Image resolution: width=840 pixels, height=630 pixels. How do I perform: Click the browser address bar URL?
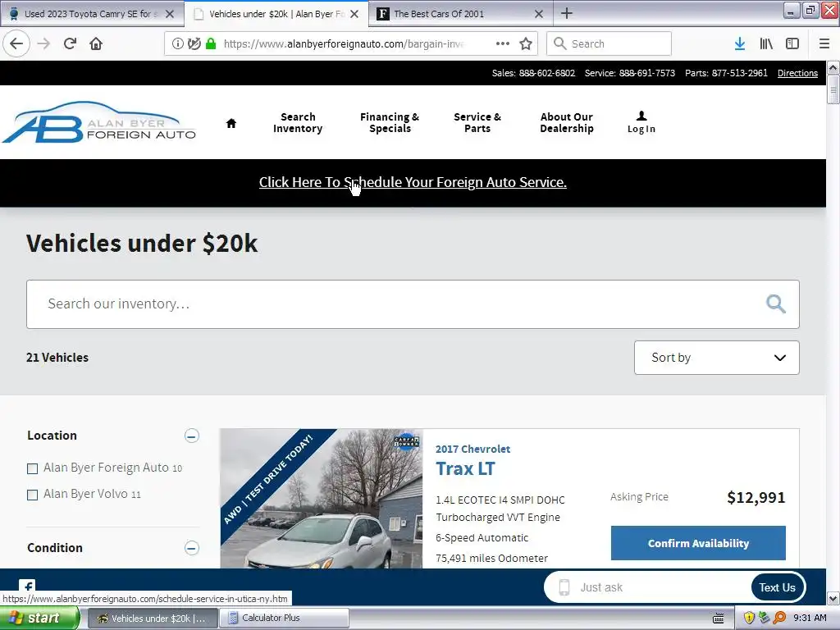pos(343,44)
